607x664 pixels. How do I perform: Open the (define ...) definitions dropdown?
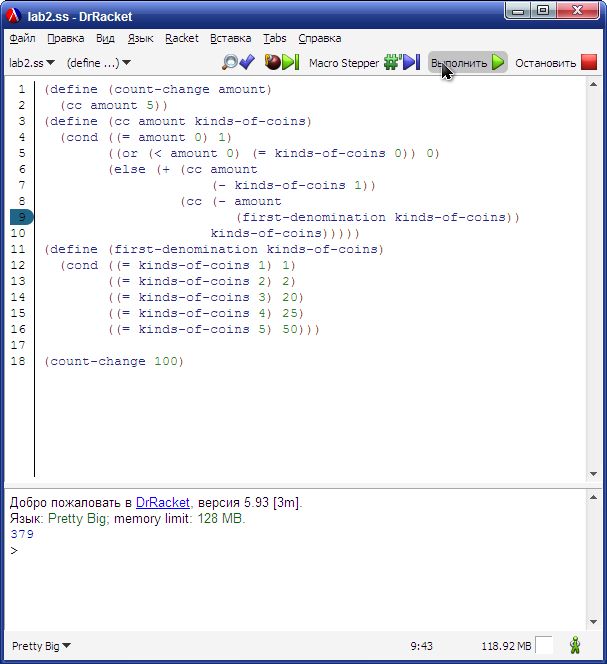point(98,63)
